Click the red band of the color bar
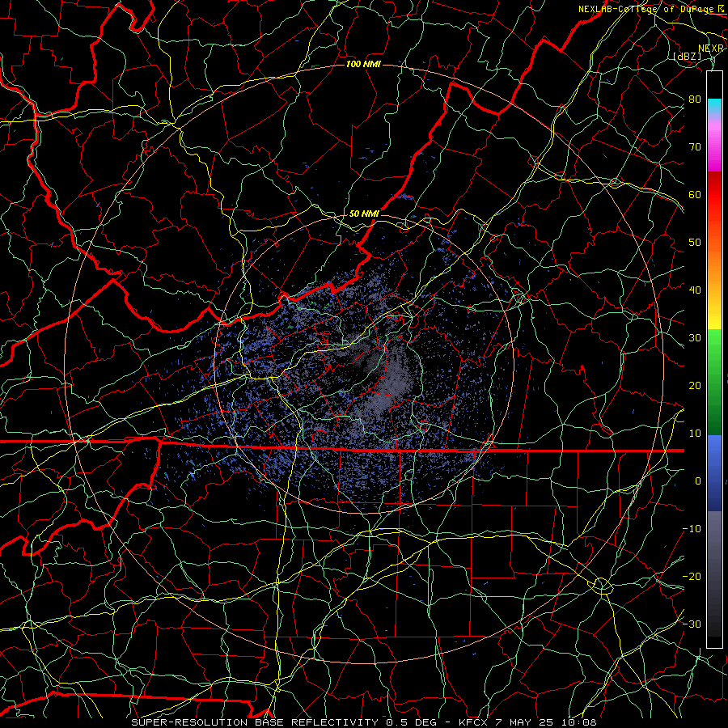Screen dimensions: 728x728 click(x=714, y=195)
